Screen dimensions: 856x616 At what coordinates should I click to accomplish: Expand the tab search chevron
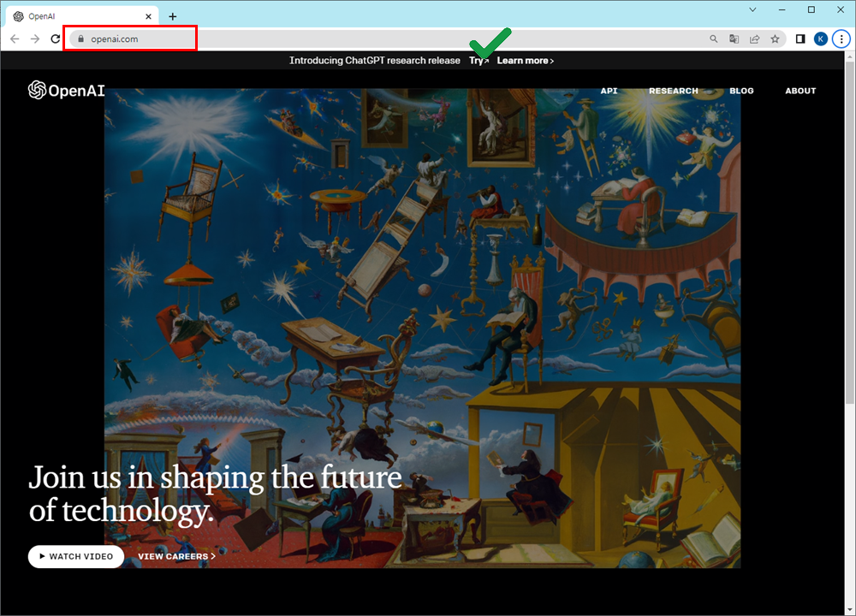(x=752, y=9)
